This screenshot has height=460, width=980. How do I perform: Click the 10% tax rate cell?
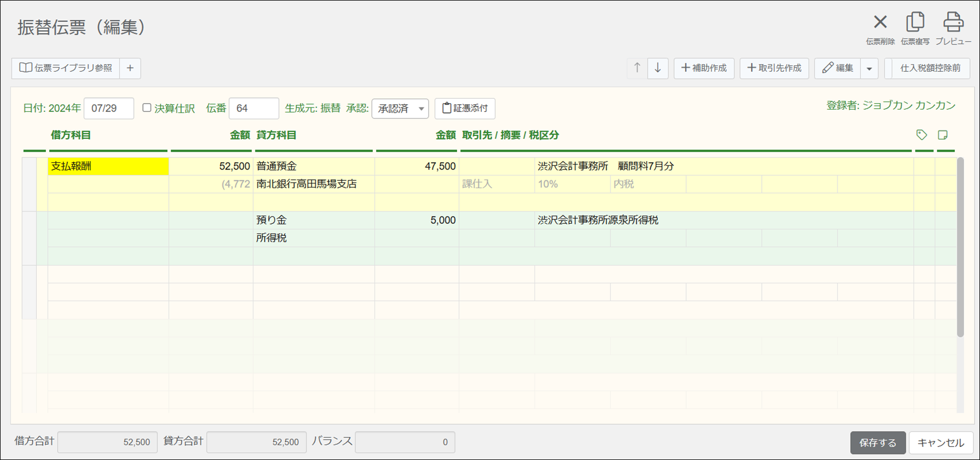click(x=572, y=184)
